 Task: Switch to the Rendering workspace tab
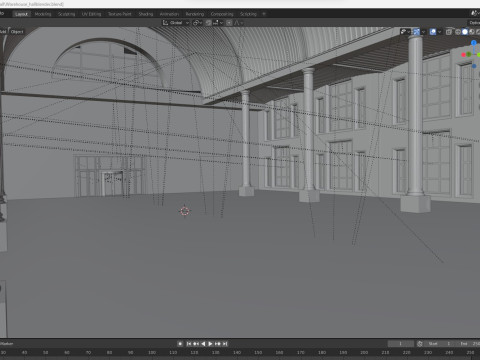[195, 14]
